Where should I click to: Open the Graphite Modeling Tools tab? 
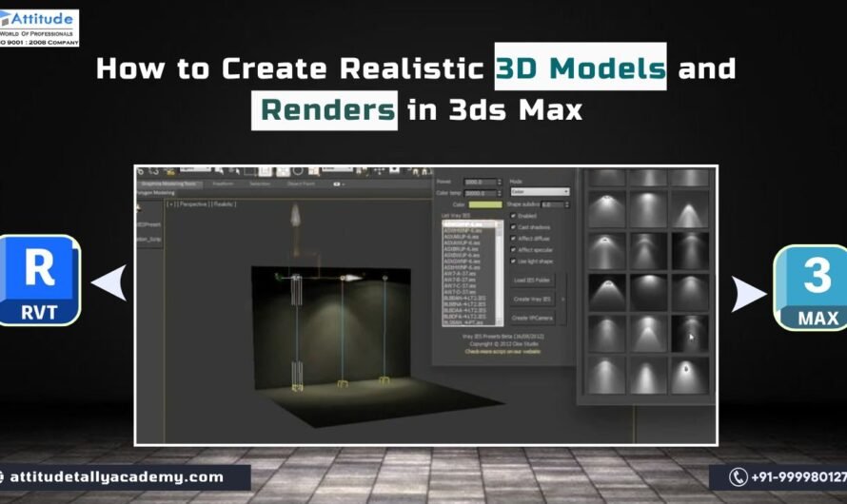coord(170,184)
